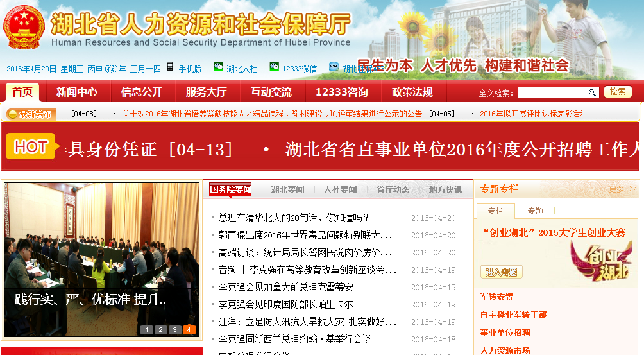Click the 湖北省人力资源和社会保障厅 site title
Image resolution: width=644 pixels, height=355 pixels.
point(201,24)
